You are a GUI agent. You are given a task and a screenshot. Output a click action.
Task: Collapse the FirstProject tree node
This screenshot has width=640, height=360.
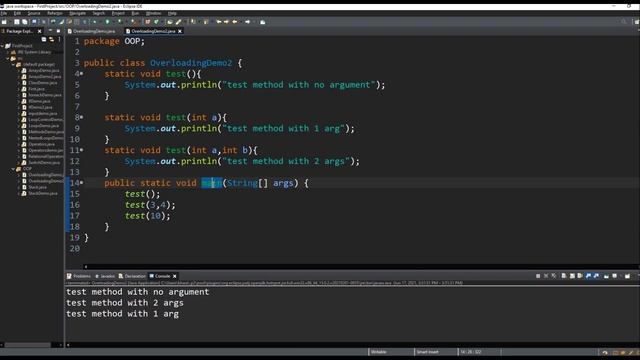click(x=2, y=46)
